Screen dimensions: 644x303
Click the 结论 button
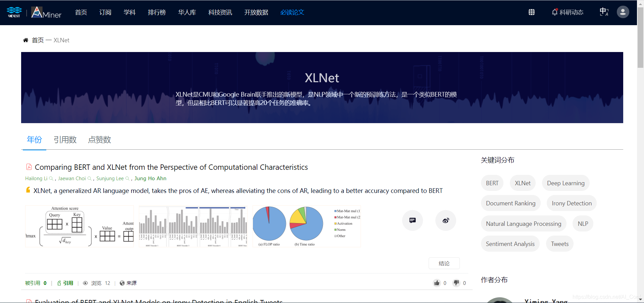click(x=444, y=263)
